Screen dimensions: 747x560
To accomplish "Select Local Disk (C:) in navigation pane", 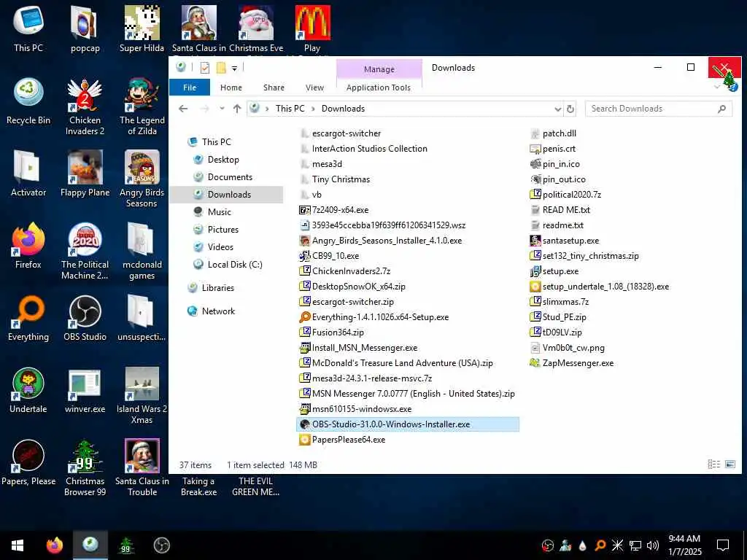I will pyautogui.click(x=235, y=265).
